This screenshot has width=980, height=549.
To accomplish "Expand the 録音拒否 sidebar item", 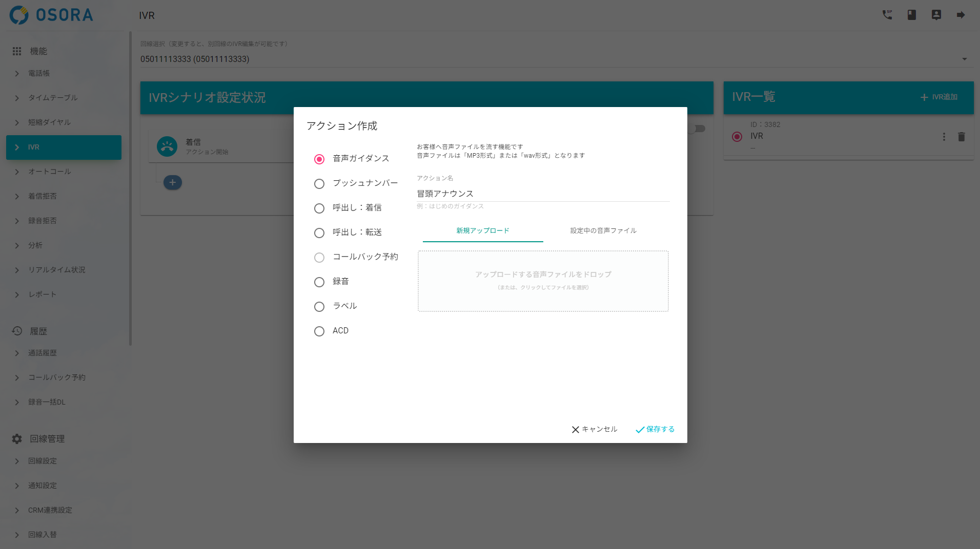I will (17, 221).
